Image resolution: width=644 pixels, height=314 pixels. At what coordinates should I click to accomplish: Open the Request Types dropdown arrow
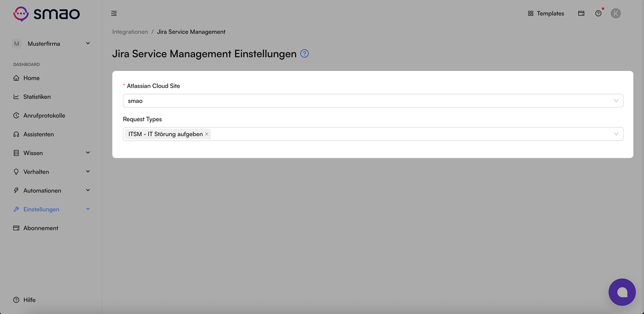pyautogui.click(x=616, y=134)
